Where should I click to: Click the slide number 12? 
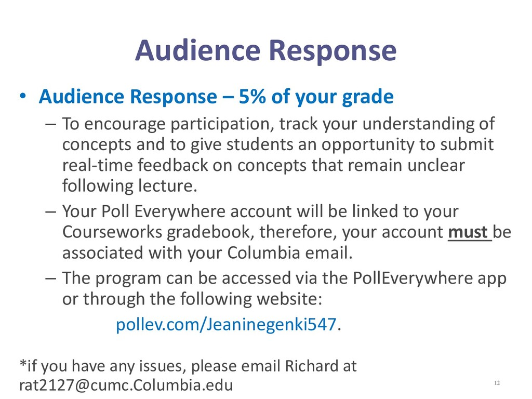pos(497,383)
